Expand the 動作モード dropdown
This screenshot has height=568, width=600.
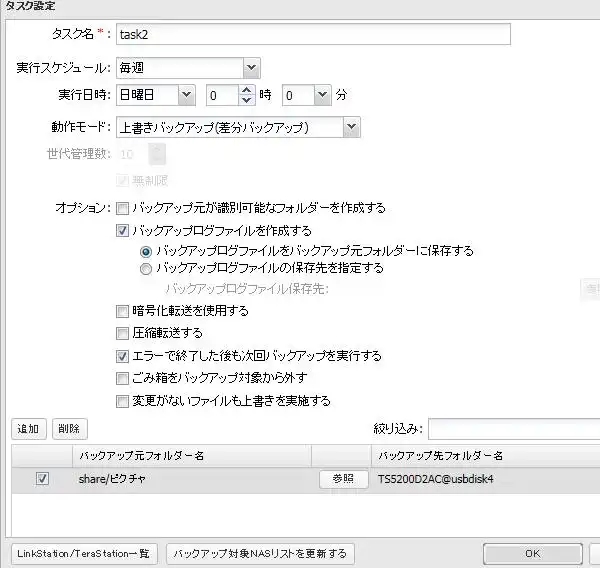(x=350, y=127)
